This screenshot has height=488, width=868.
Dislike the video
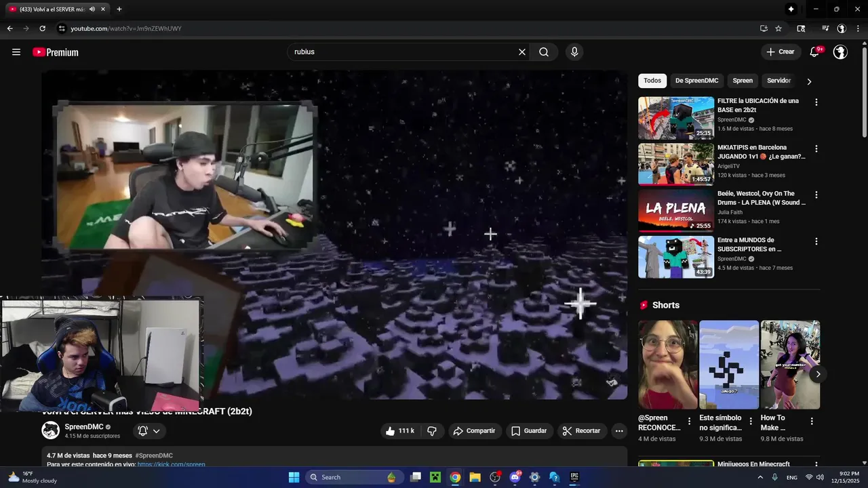[x=432, y=431]
